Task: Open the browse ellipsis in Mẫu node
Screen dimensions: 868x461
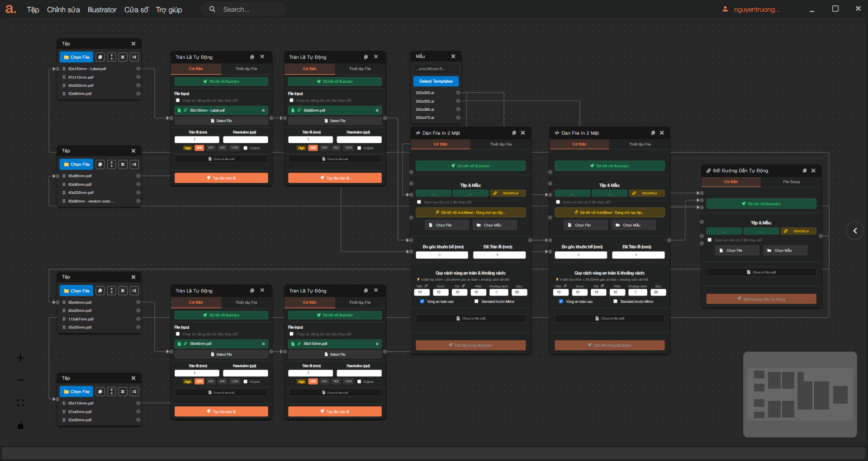Action: [x=453, y=69]
